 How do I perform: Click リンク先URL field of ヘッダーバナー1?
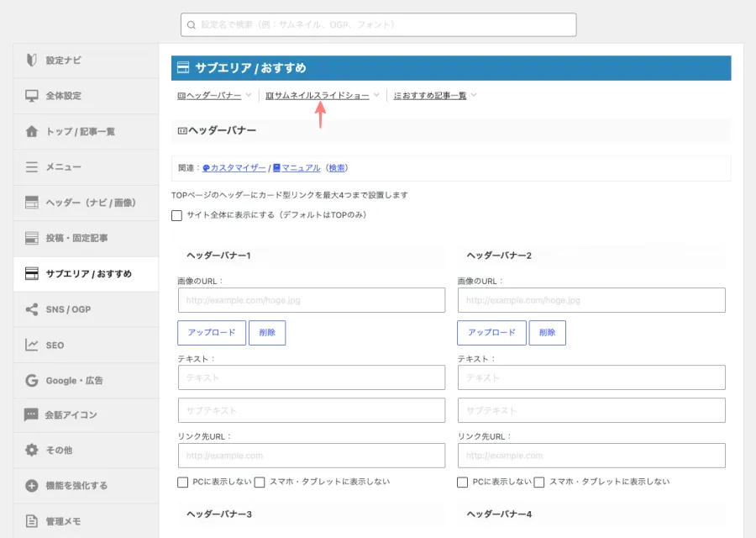point(312,456)
